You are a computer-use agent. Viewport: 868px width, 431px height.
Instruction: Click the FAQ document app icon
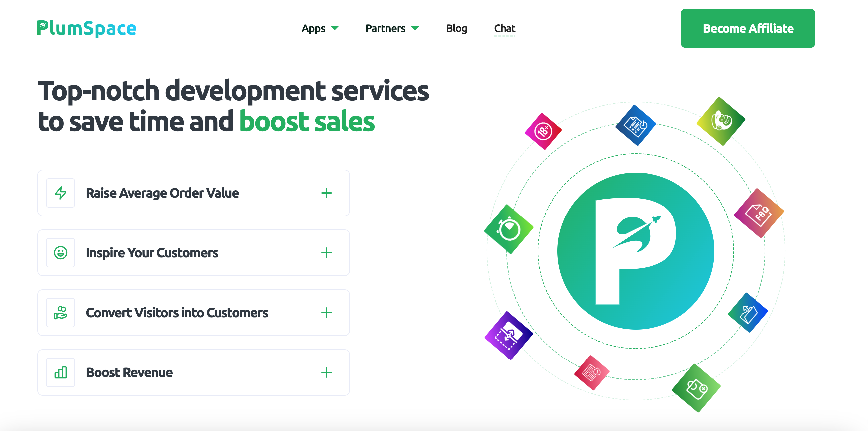(758, 213)
